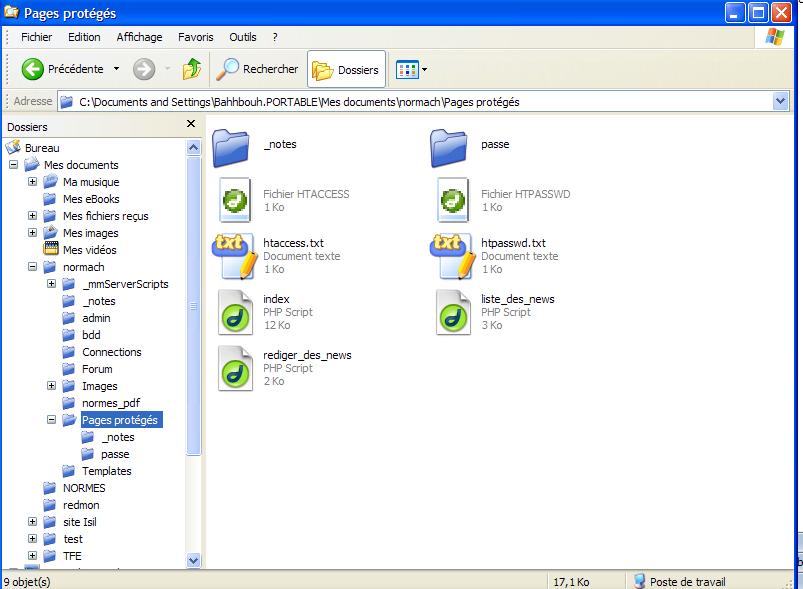803x589 pixels.
Task: Collapse the Pages protégés tree node
Action: tap(51, 419)
